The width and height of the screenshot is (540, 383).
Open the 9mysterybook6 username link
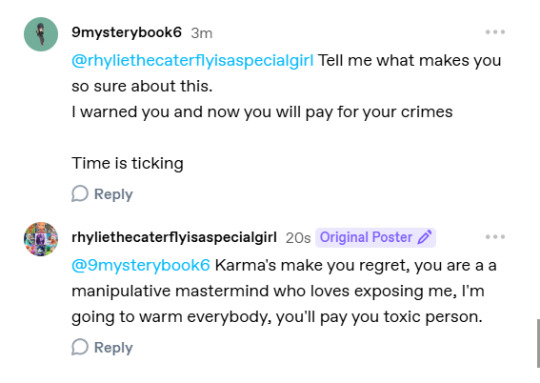(x=126, y=32)
